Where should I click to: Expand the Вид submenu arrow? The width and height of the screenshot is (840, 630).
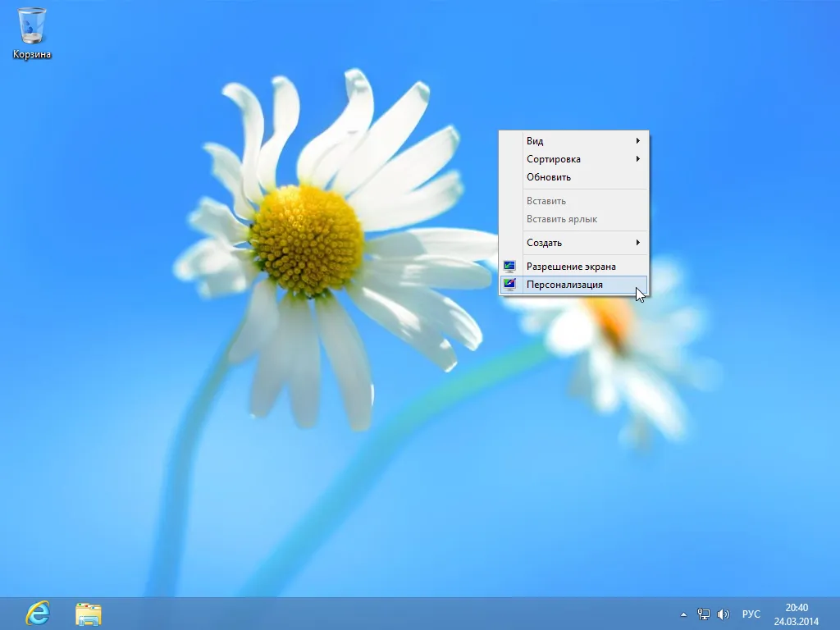click(x=637, y=141)
